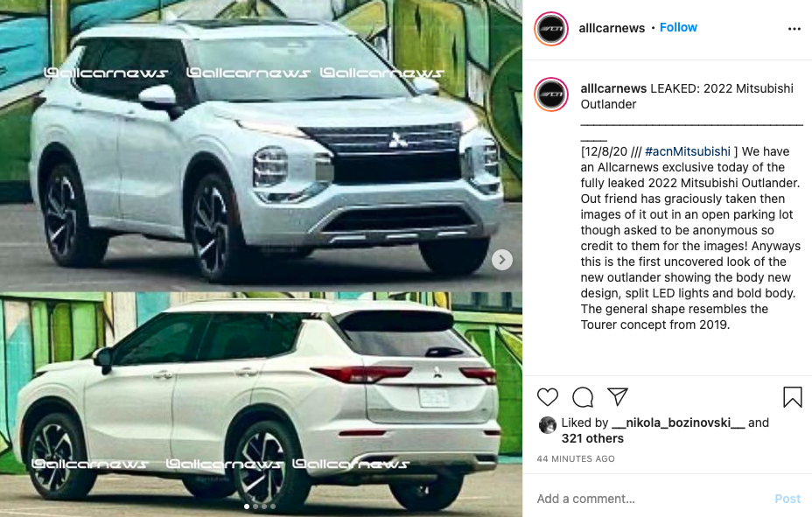The height and width of the screenshot is (517, 812).
Task: Click the Post comment button
Action: click(787, 499)
